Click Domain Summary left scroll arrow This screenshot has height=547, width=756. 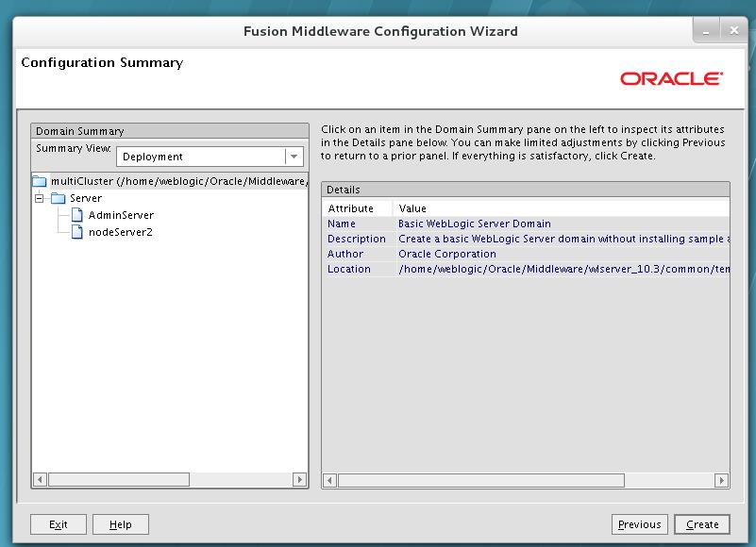coord(40,479)
